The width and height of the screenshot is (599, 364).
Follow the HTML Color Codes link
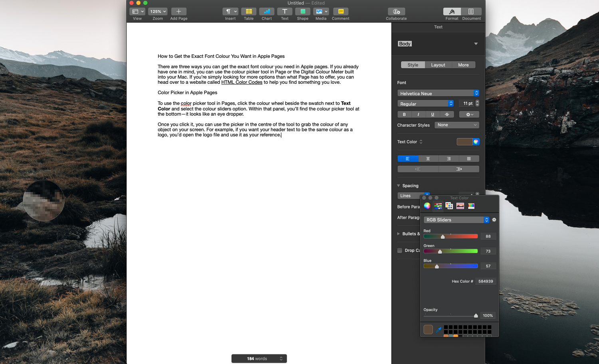[242, 82]
